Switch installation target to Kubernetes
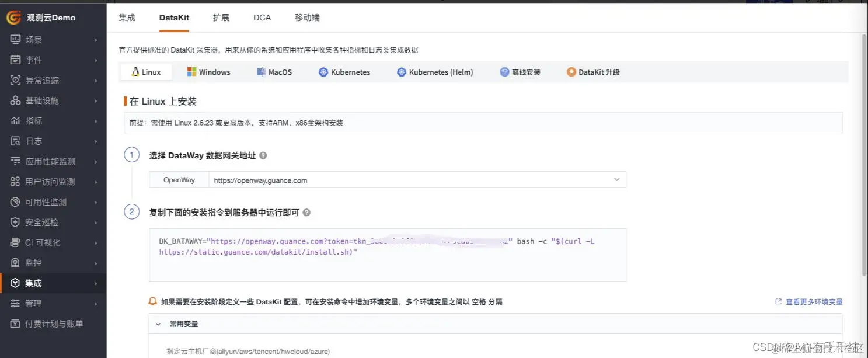The width and height of the screenshot is (868, 358). coord(344,72)
